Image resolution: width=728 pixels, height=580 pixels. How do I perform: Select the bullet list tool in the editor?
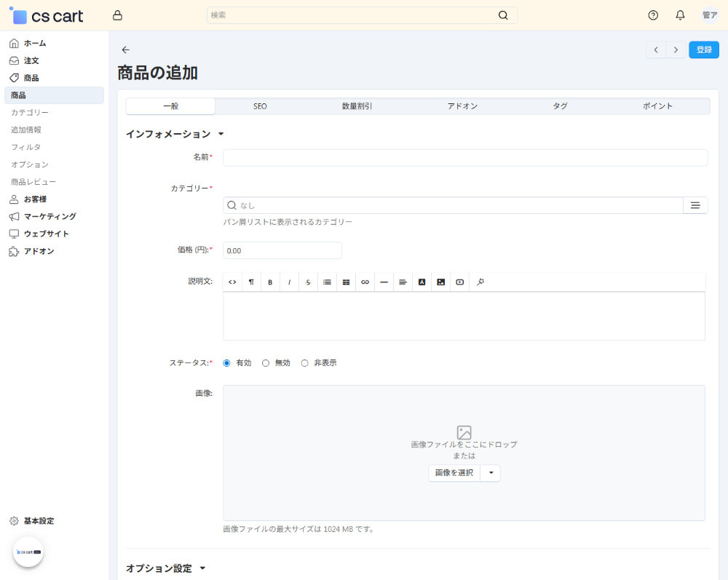(327, 282)
